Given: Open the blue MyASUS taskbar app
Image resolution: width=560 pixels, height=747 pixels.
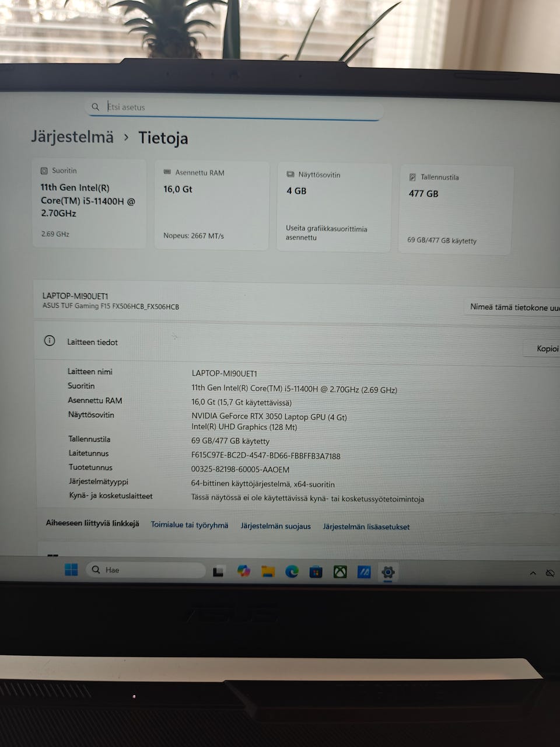Looking at the screenshot, I should pos(364,573).
